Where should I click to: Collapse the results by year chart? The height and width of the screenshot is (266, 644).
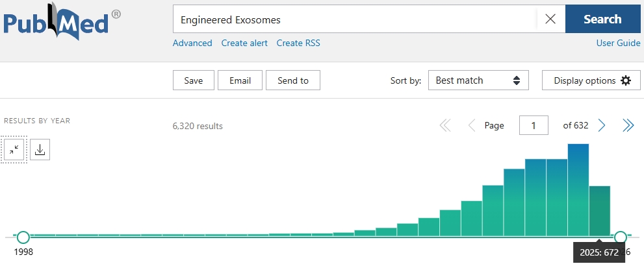pos(14,149)
